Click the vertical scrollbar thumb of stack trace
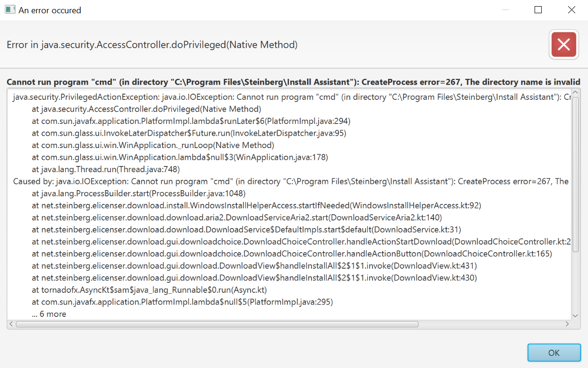Viewport: 588px width, 368px height. point(575,174)
